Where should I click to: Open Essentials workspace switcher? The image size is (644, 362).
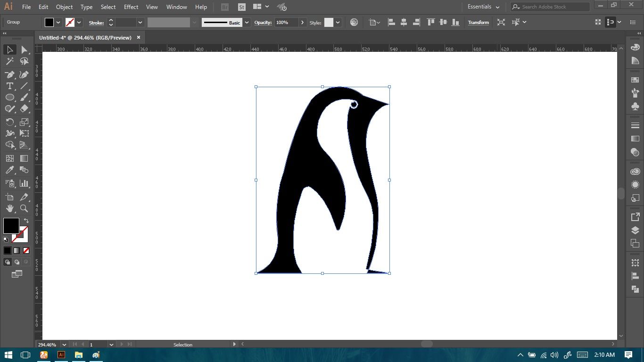483,7
